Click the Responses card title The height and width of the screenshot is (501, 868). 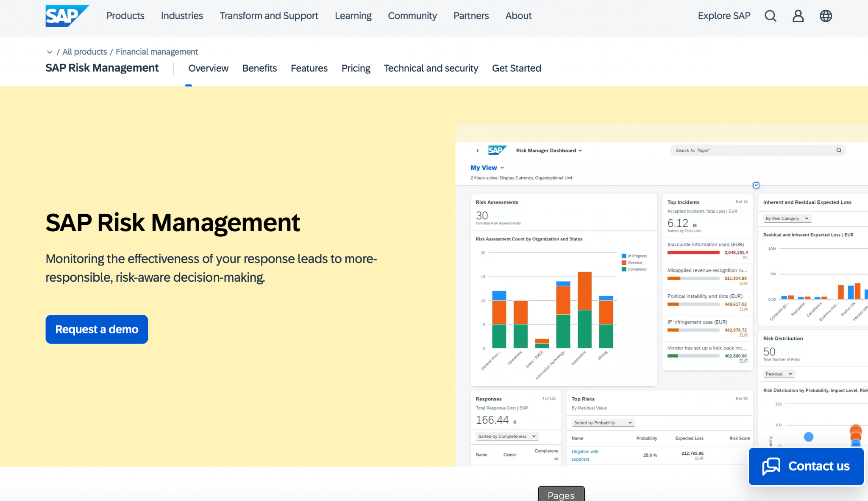(x=489, y=399)
